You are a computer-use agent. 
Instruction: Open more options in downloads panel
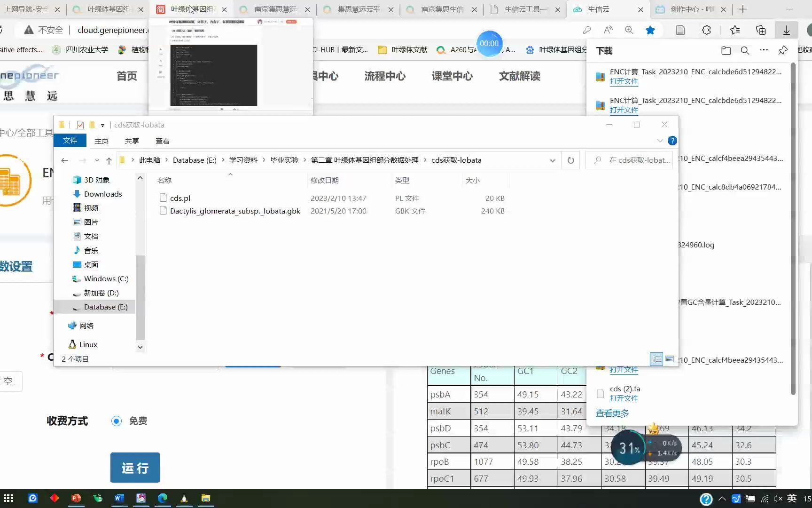pos(764,50)
